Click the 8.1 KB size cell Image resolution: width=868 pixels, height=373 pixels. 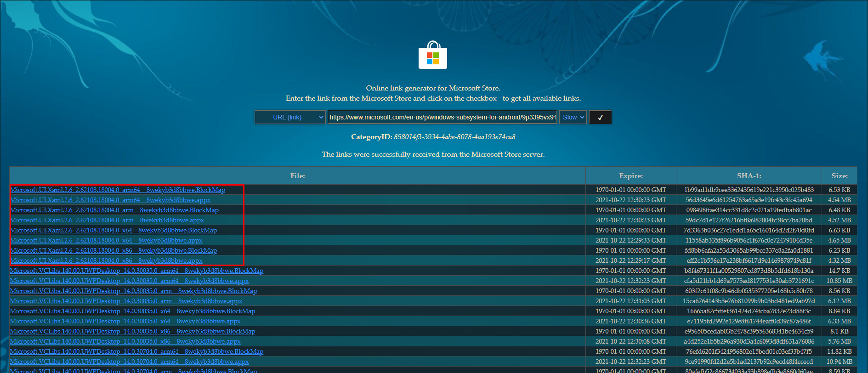(x=840, y=331)
